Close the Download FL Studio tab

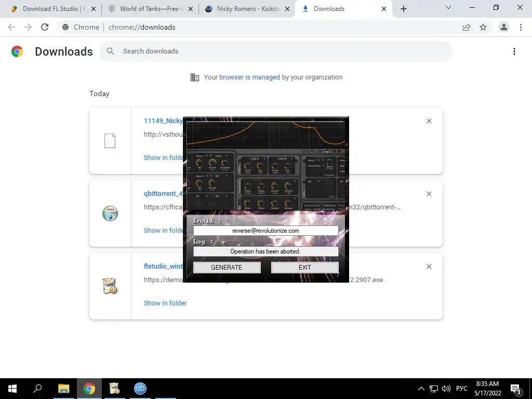[94, 9]
